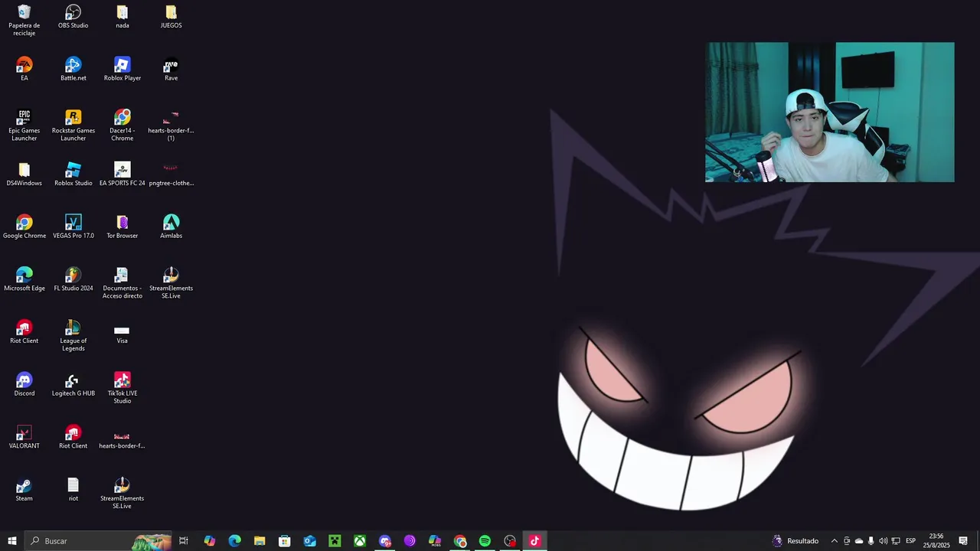
Task: Select the EA desktop icon
Action: pyautogui.click(x=24, y=69)
